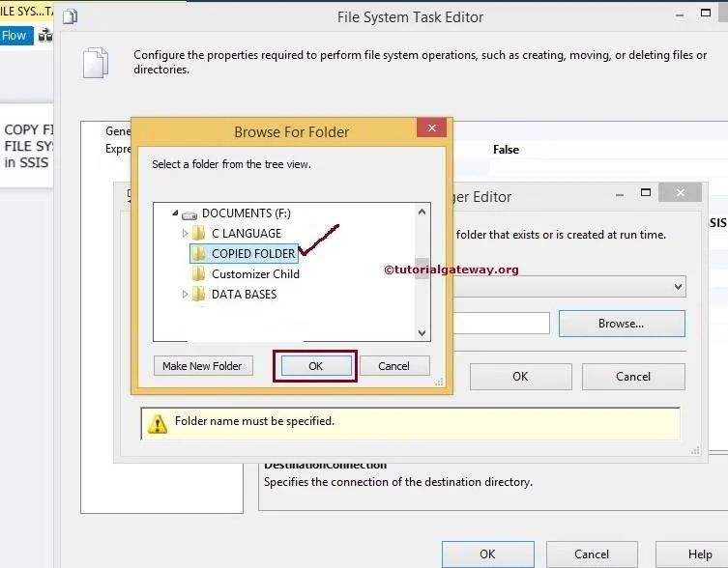Image resolution: width=728 pixels, height=568 pixels.
Task: Click folder tree scrollbar down arrow
Action: [422, 332]
